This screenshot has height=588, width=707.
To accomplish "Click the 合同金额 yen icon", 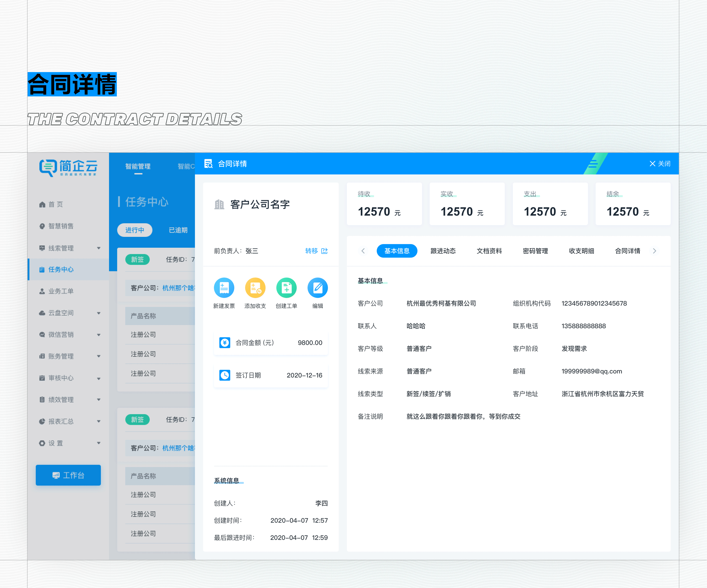I will click(225, 342).
